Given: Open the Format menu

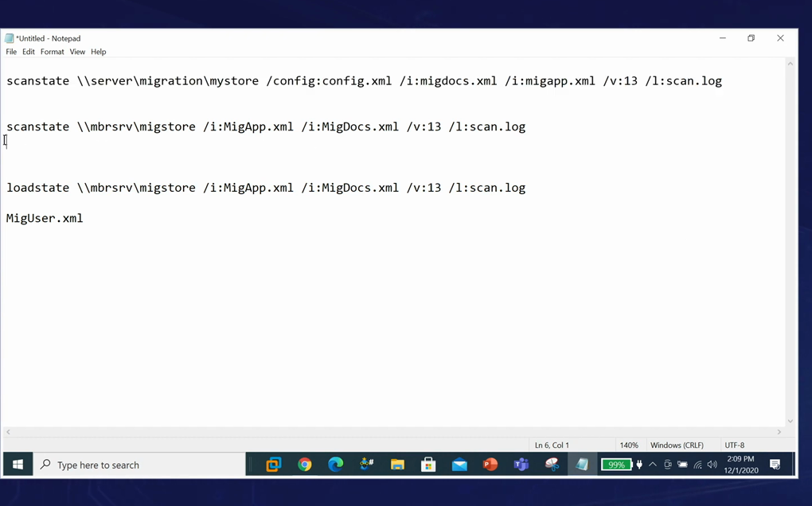Looking at the screenshot, I should (x=53, y=52).
